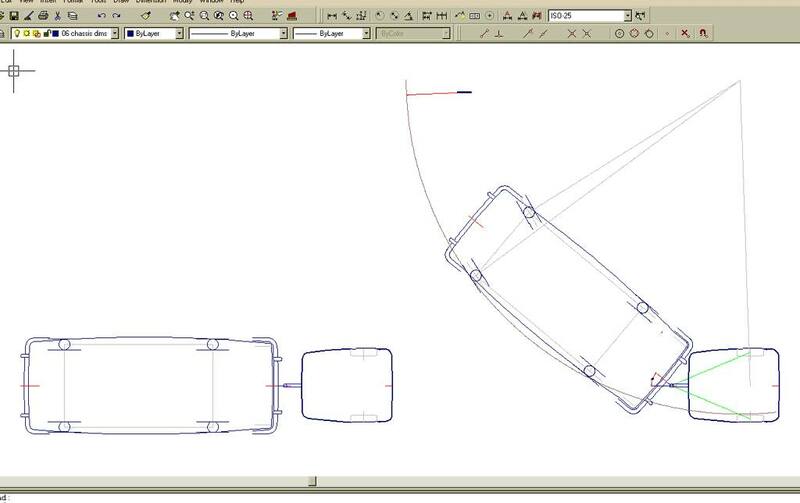Viewport: 800px width, 503px height.
Task: Toggle layer lock padlock icon
Action: (46, 34)
